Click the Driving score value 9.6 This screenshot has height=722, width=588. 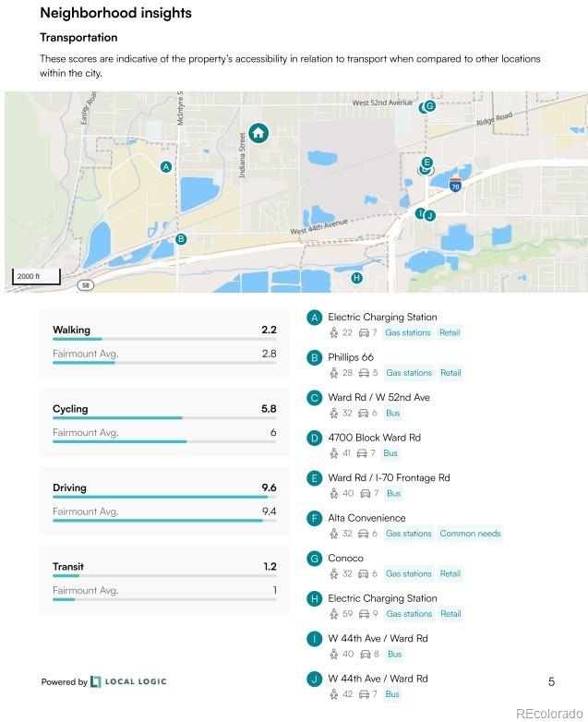point(269,487)
